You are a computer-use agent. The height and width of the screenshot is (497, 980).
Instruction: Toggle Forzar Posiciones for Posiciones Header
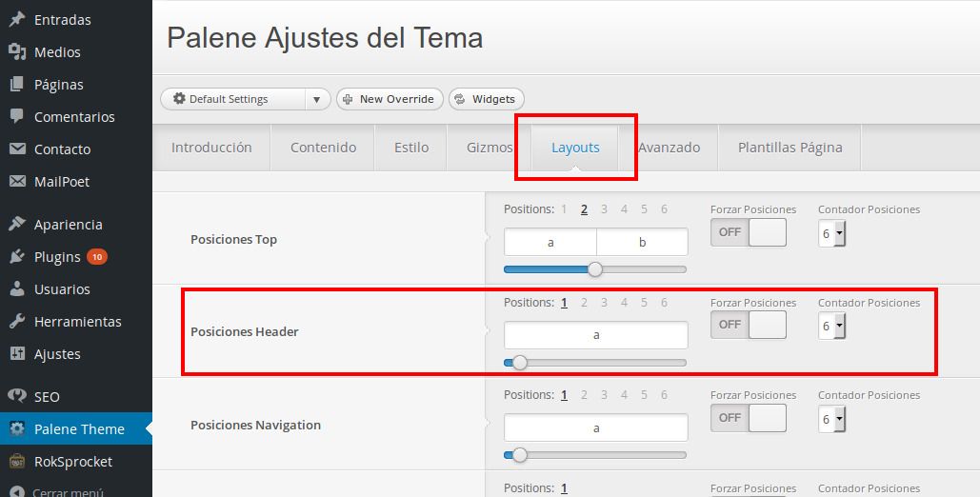749,325
